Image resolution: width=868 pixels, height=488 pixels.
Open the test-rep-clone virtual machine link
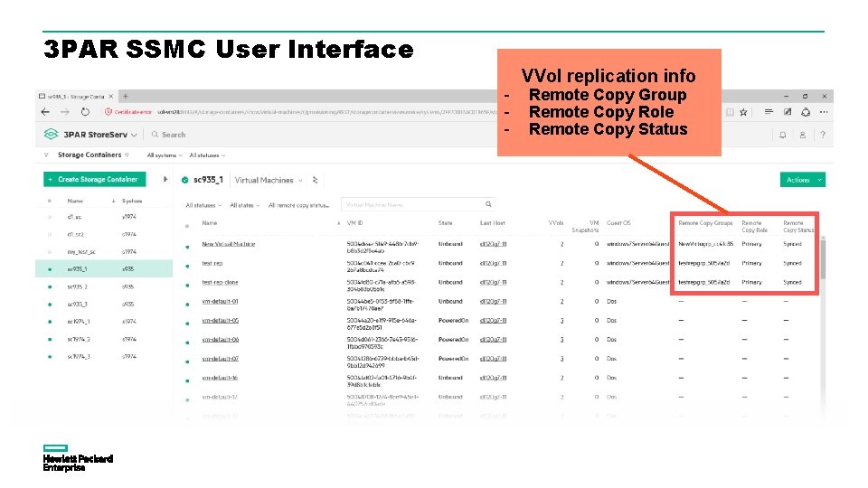click(x=220, y=282)
